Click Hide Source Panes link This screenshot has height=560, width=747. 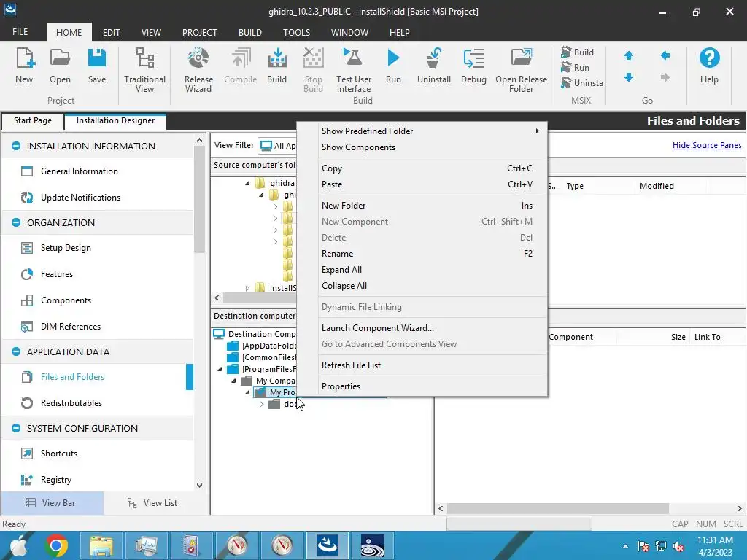point(707,145)
